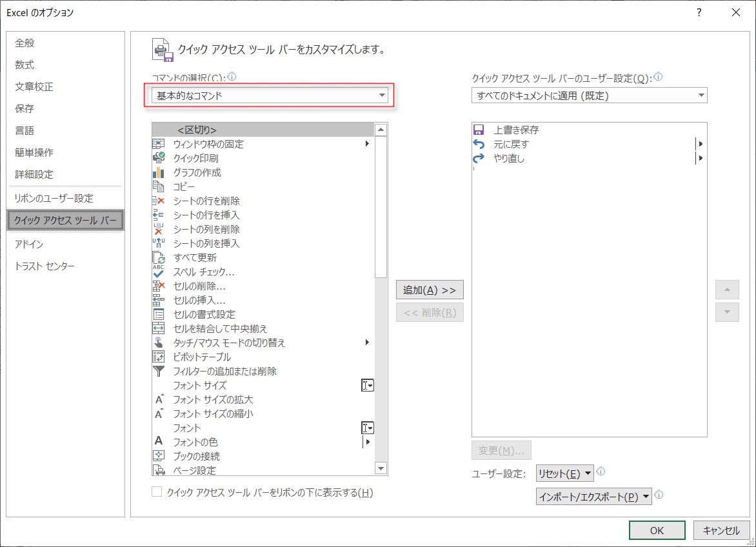The height and width of the screenshot is (547, 756).
Task: Select the フォントの色 icon
Action: [x=159, y=441]
